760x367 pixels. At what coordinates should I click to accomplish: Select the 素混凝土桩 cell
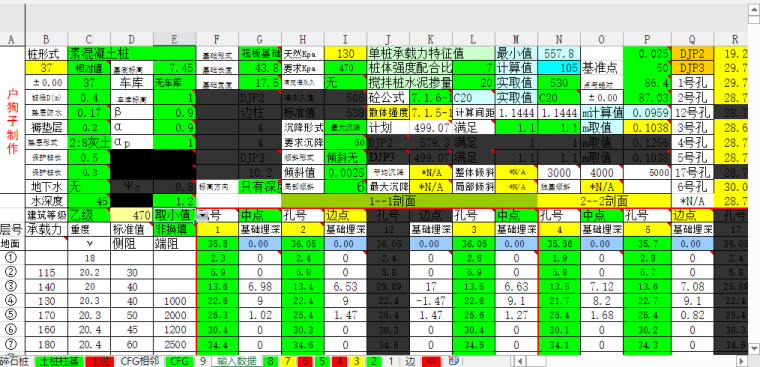click(x=132, y=53)
